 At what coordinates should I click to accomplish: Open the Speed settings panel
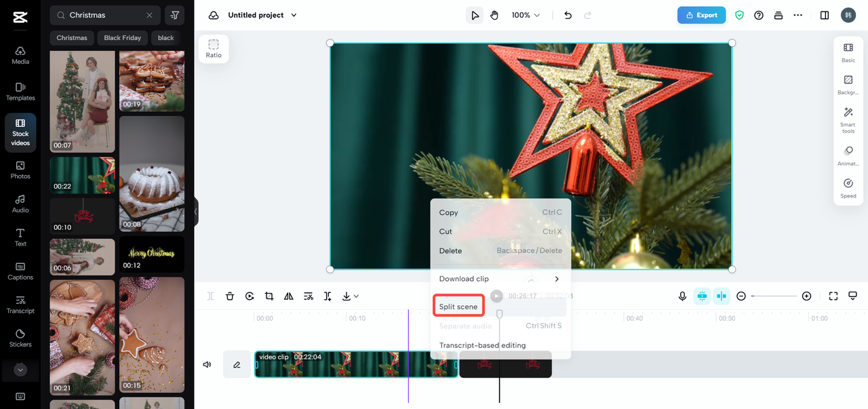pos(848,189)
